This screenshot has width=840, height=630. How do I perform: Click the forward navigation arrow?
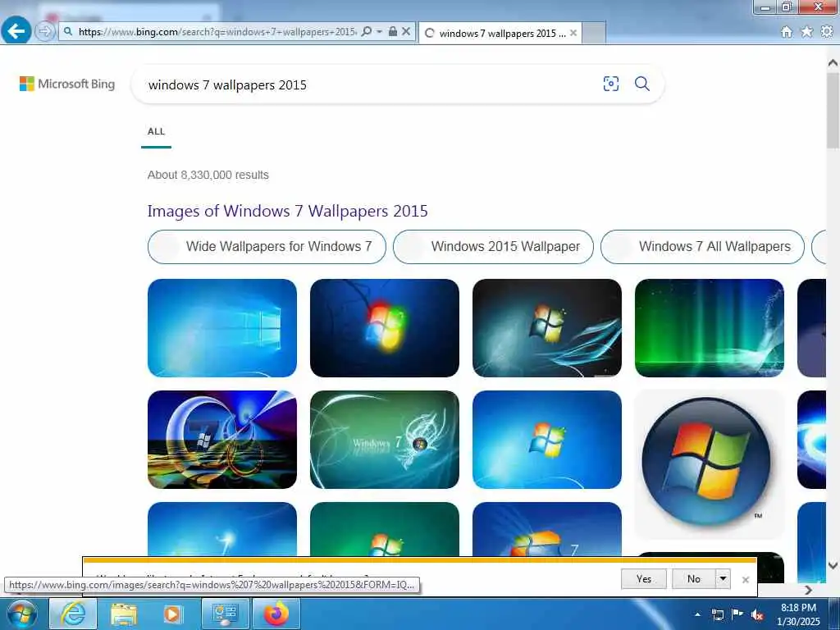click(x=45, y=32)
